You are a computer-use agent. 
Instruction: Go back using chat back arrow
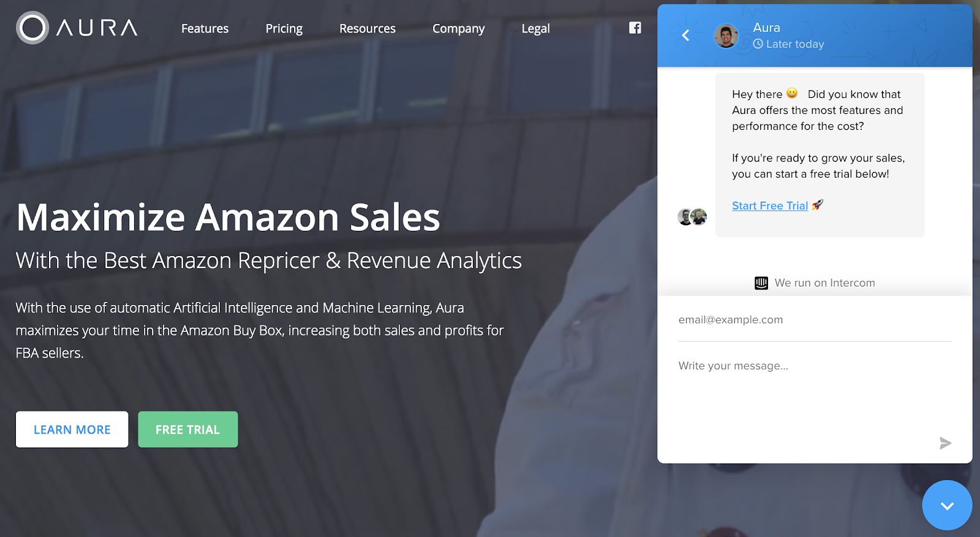685,36
